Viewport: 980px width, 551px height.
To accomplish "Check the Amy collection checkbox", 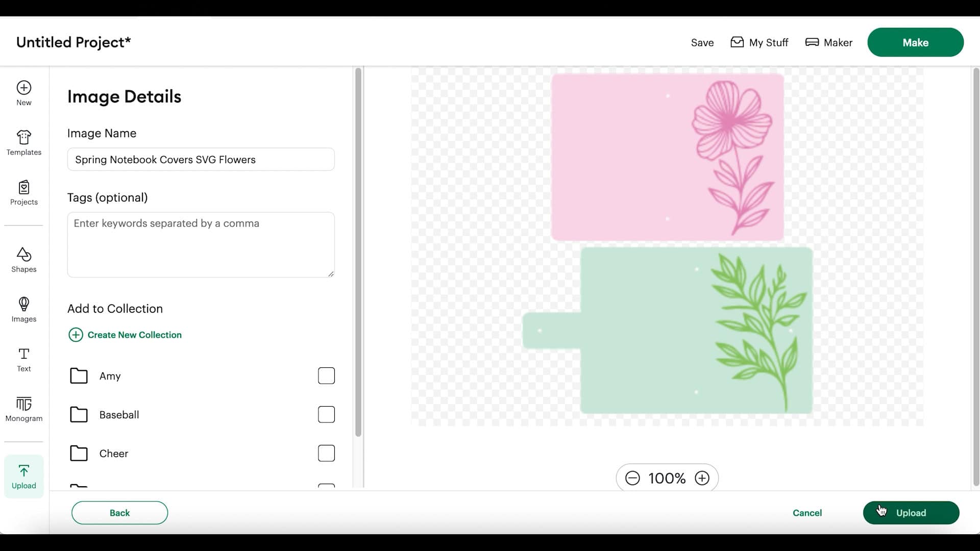I will 326,376.
